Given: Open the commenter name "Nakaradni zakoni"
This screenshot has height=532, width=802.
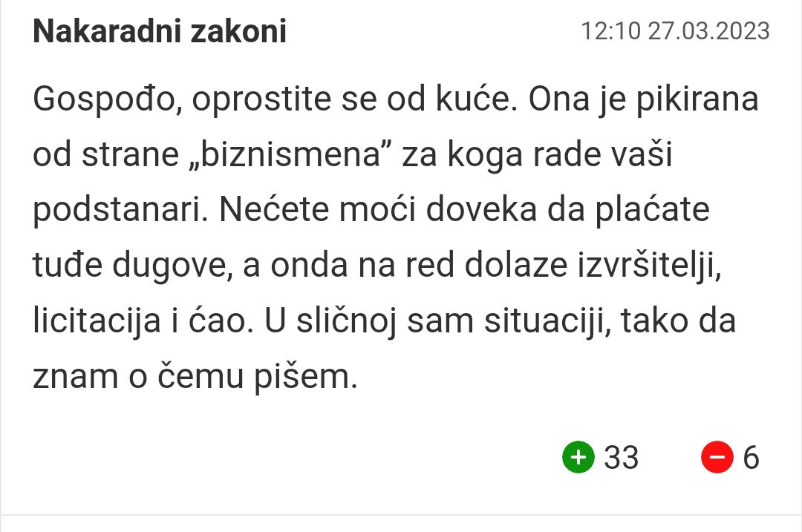Looking at the screenshot, I should tap(160, 31).
